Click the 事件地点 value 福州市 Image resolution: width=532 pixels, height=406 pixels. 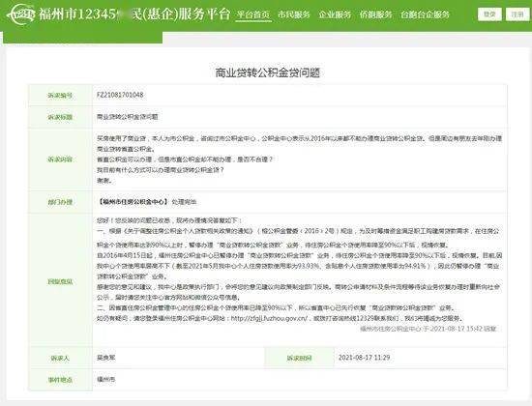click(105, 379)
